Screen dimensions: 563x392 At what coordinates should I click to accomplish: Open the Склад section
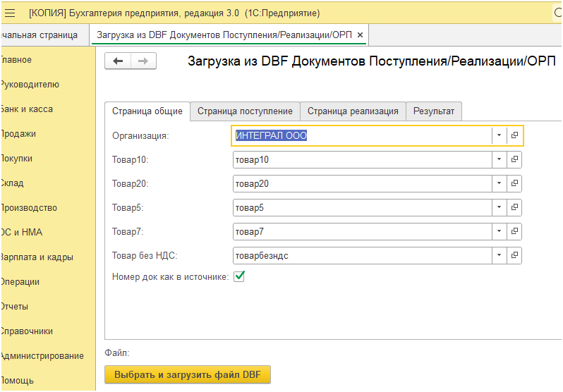[x=12, y=183]
